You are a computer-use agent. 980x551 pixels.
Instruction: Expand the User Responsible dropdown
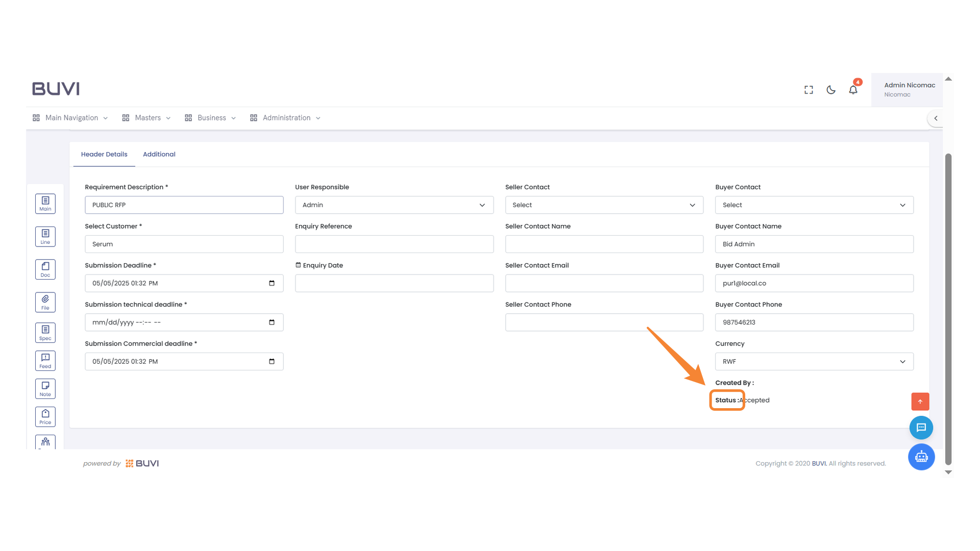point(394,205)
